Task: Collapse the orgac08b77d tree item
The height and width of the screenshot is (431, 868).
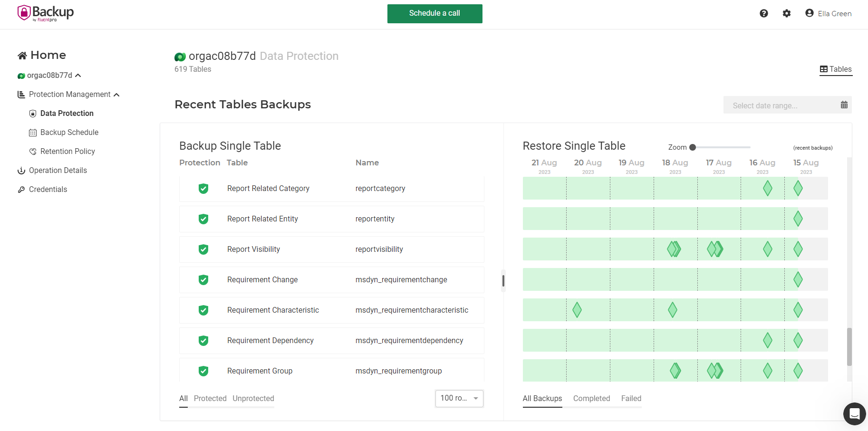Action: (x=79, y=75)
